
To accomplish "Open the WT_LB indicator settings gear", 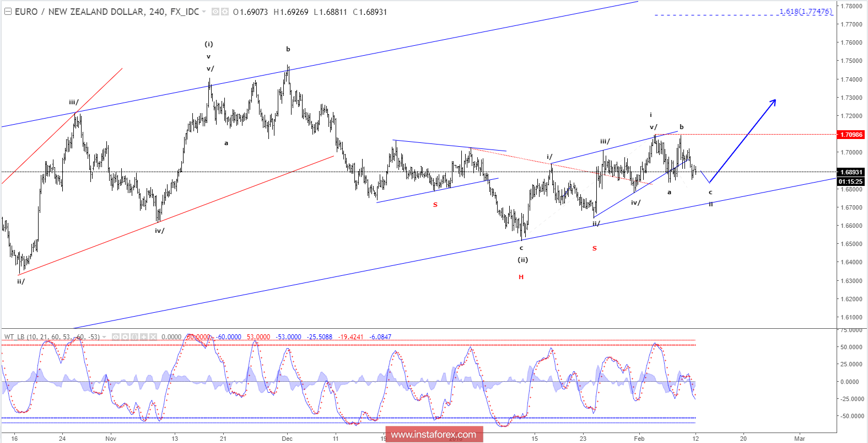I will (x=125, y=337).
